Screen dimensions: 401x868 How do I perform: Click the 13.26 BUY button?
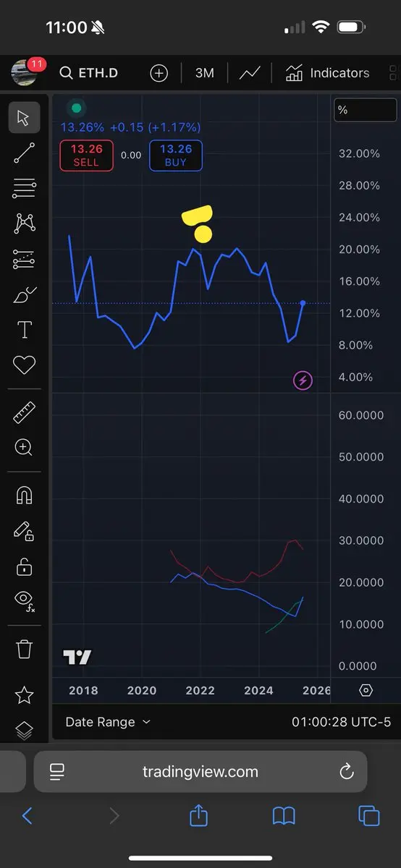tap(175, 155)
